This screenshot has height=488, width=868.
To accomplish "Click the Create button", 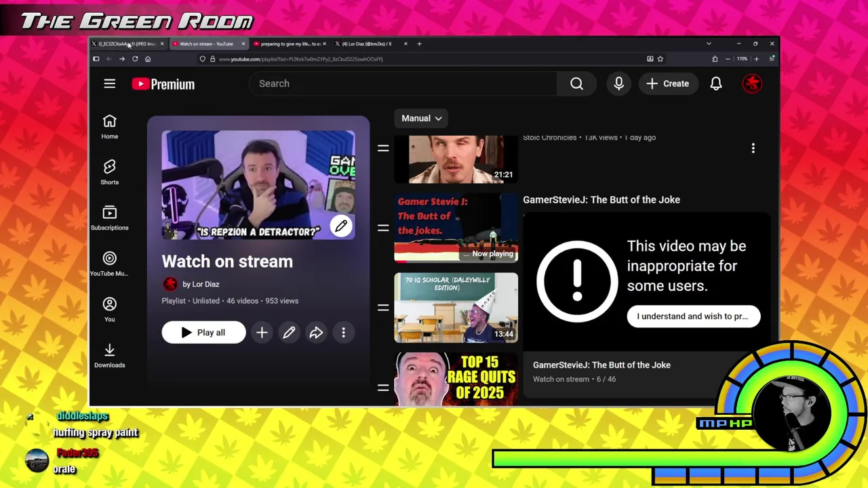I will pos(668,83).
